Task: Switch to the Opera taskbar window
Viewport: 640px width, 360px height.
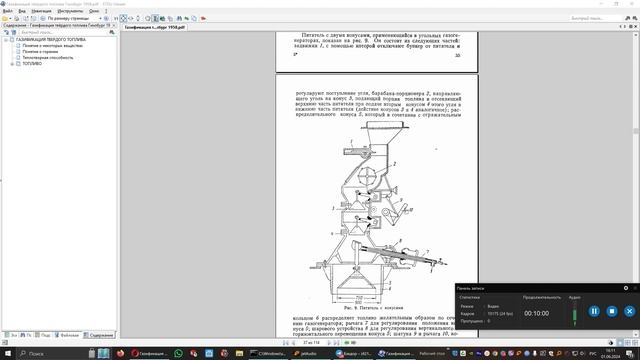Action: pos(150,353)
